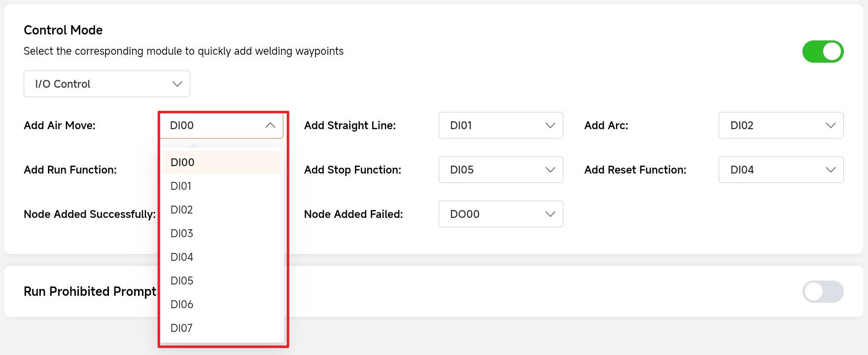Turn off the Control Mode toggle
Viewport: 868px width, 355px height.
[x=822, y=52]
